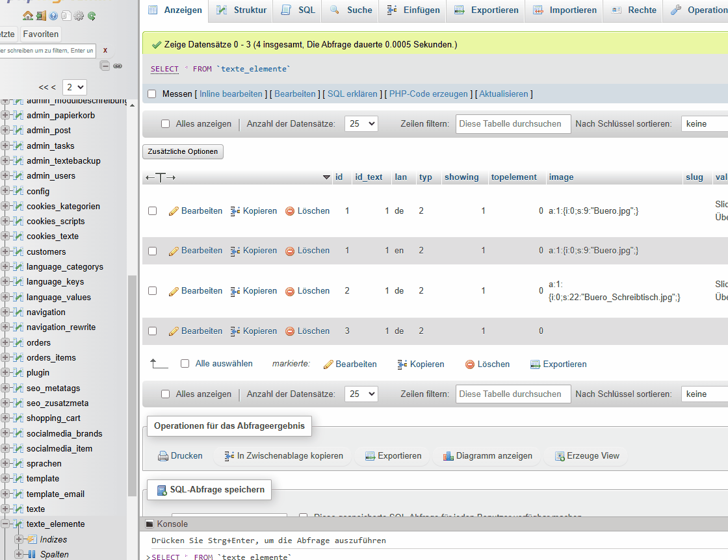The height and width of the screenshot is (560, 728).
Task: Open the upper Anzahl der Datensätze dropdown
Action: point(361,123)
